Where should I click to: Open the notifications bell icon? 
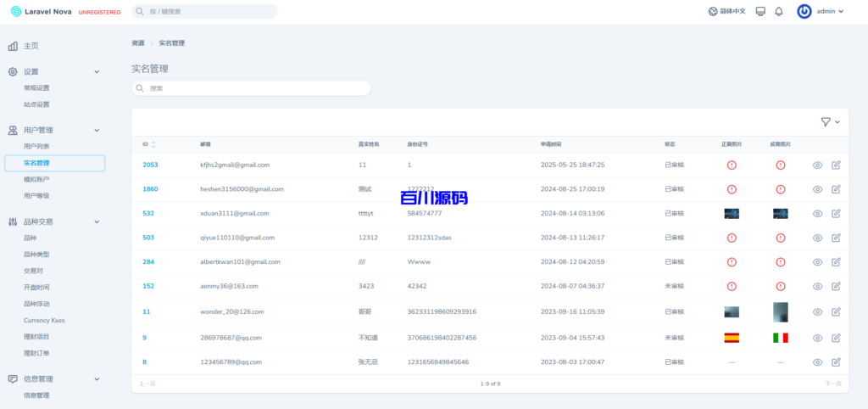(x=778, y=12)
